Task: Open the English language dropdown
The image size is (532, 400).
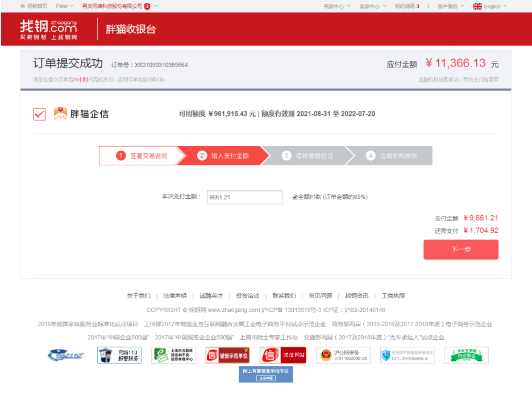Action: (496, 6)
